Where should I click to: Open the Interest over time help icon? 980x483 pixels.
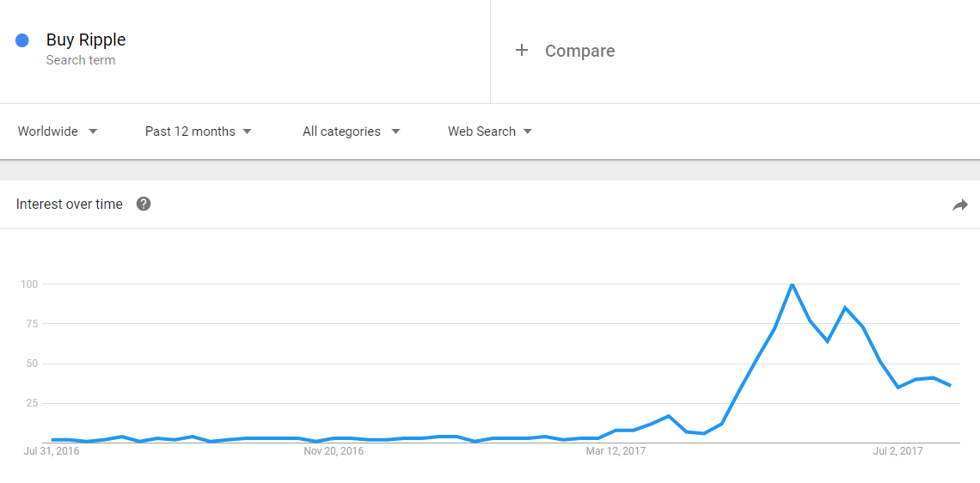tap(144, 204)
